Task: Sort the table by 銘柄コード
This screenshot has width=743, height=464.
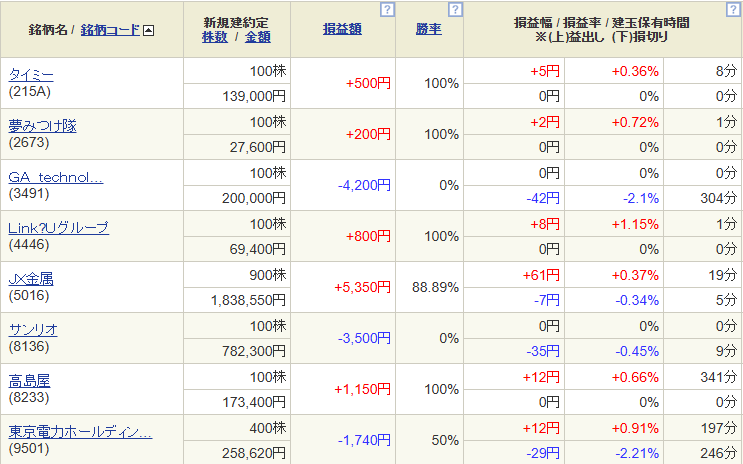Action: (x=110, y=30)
